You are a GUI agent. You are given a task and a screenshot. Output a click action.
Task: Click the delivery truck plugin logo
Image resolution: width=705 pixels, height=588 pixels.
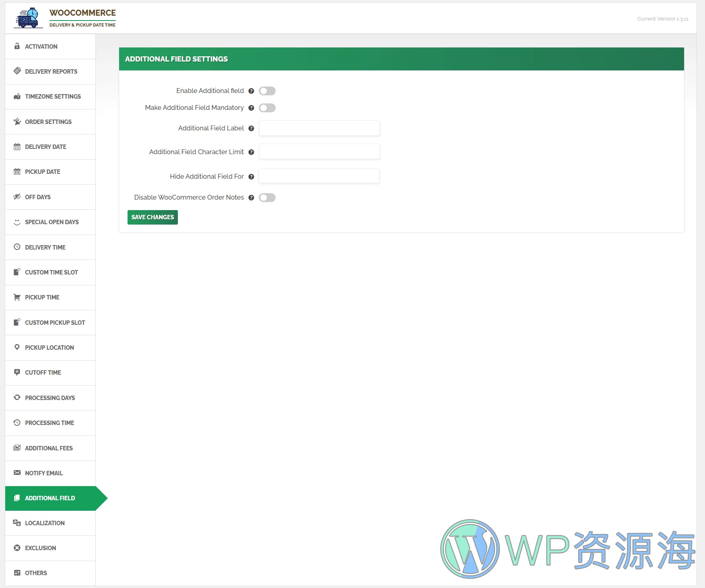click(28, 18)
